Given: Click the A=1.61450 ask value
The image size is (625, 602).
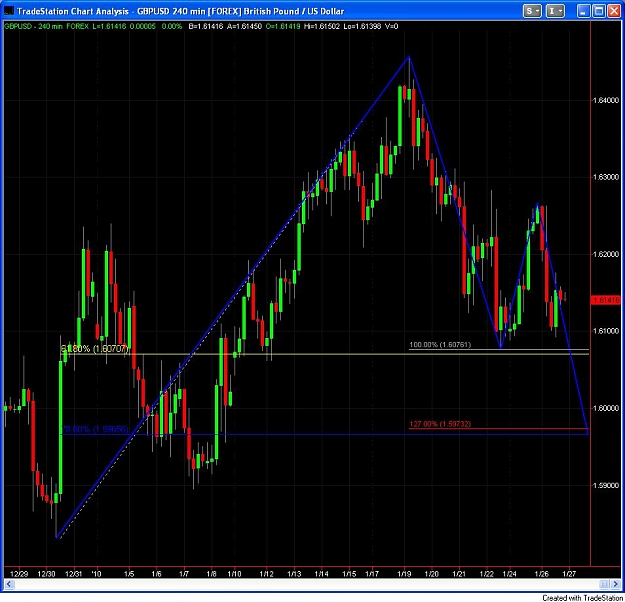Looking at the screenshot, I should pos(244,27).
